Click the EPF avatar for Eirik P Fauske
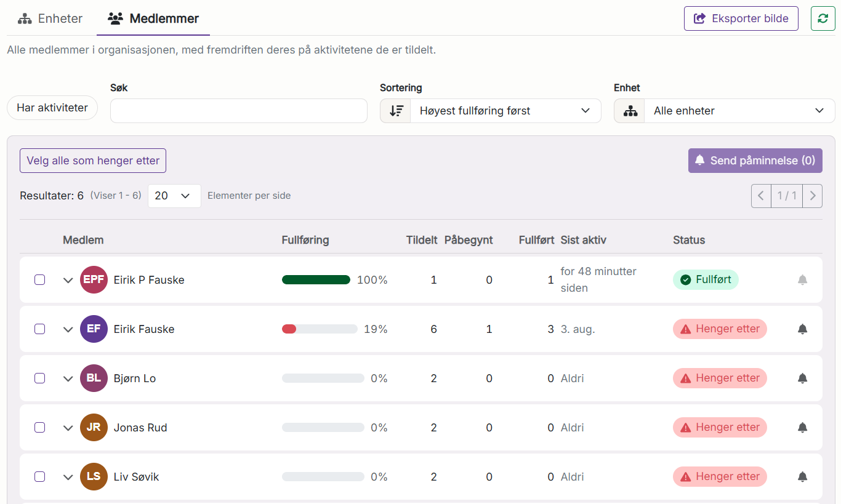Screen dimensions: 841x504 [94, 280]
